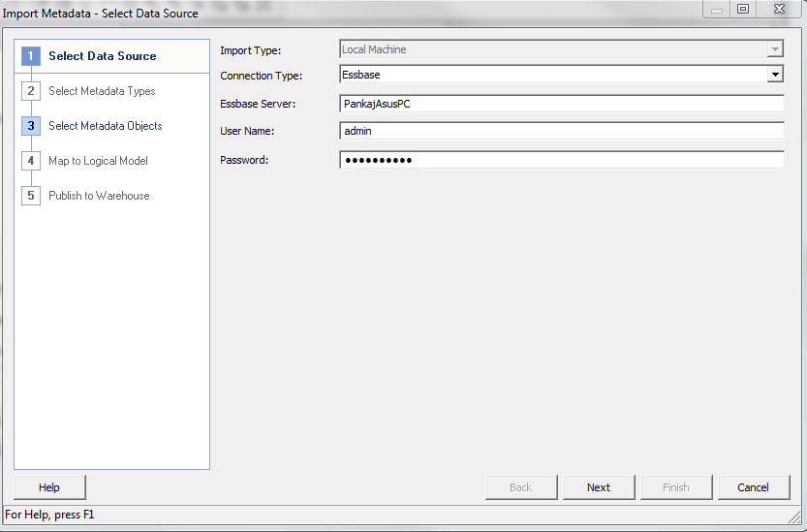807x532 pixels.
Task: Click the window resize grip corner
Action: 795,516
